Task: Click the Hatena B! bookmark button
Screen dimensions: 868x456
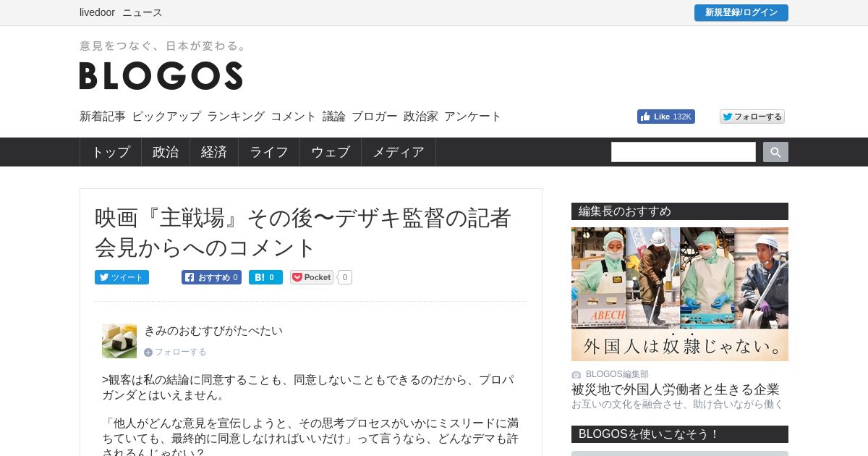Action: coord(265,277)
